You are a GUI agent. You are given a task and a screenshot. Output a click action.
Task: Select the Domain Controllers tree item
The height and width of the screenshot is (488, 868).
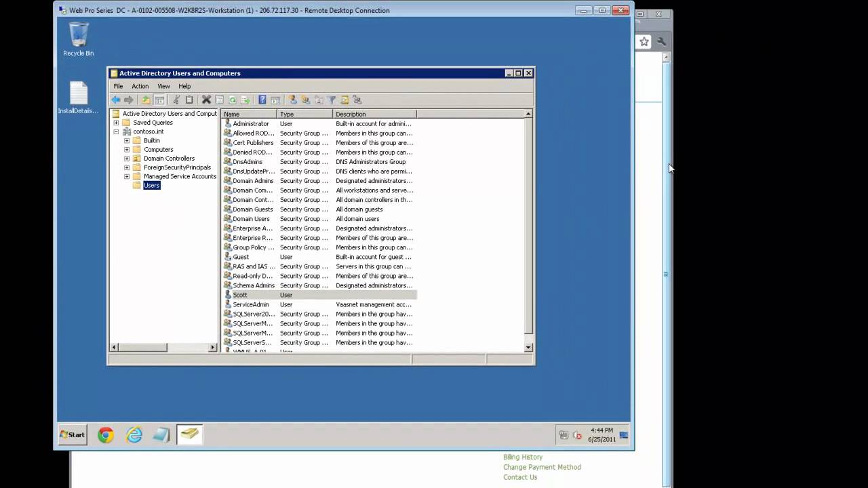point(169,158)
